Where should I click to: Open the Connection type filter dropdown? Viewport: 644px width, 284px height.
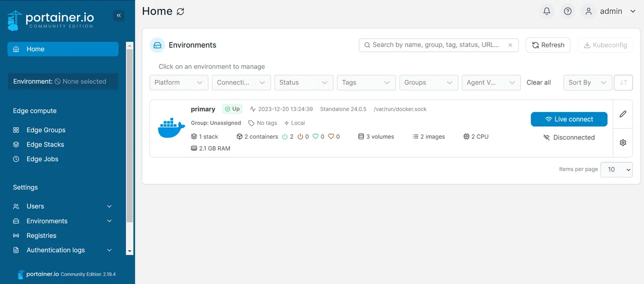242,82
